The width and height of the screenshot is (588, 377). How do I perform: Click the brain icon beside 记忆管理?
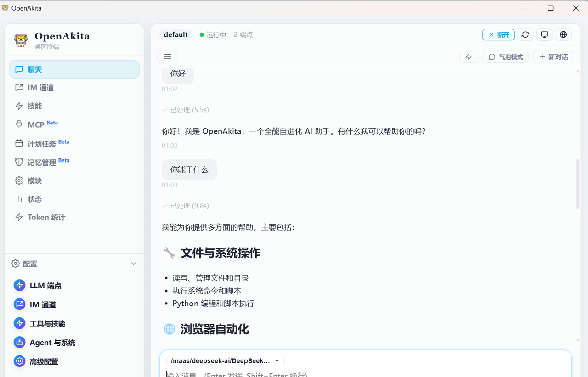point(19,162)
